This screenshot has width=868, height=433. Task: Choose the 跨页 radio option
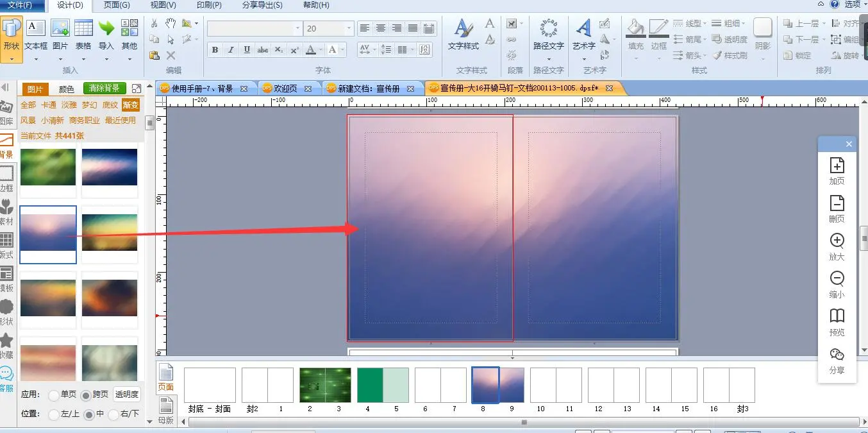click(85, 395)
